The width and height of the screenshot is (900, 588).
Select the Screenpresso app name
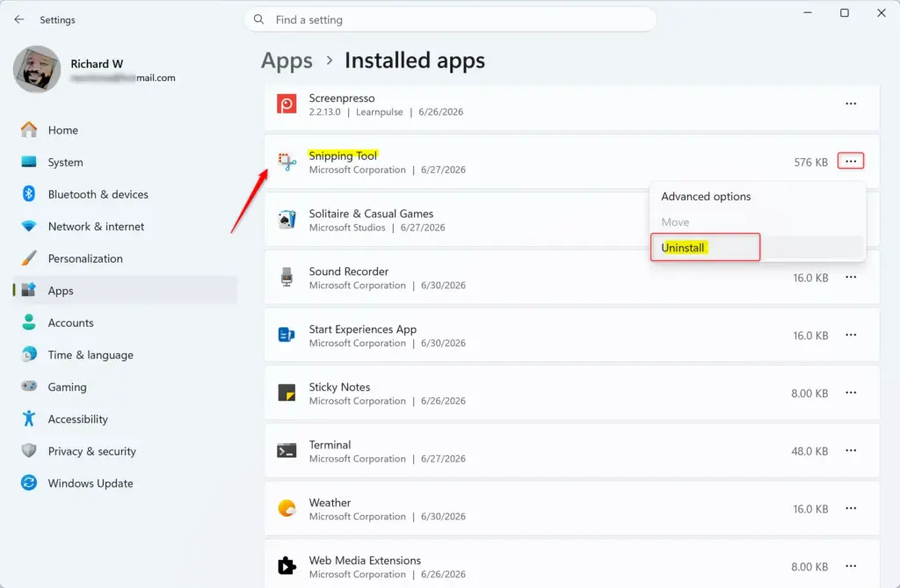click(342, 98)
